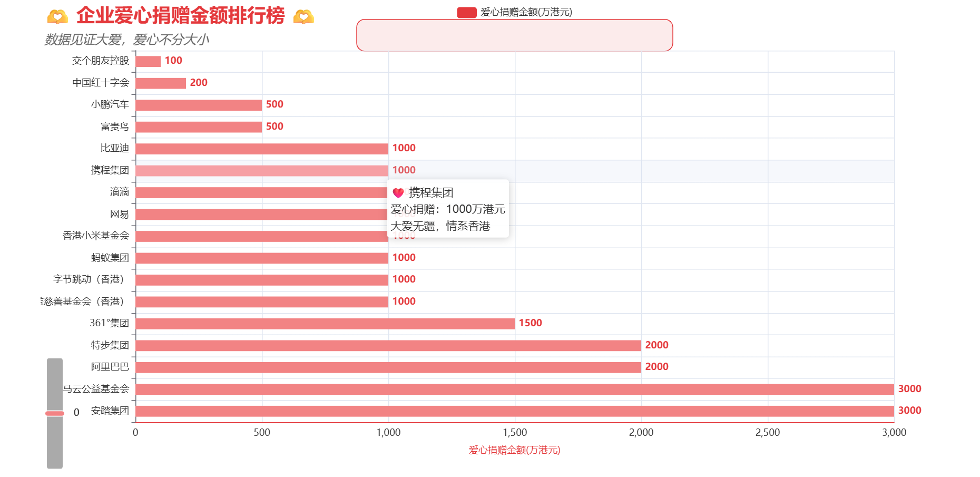Click the x-axis tick label 2,500
The image size is (980, 477).
click(x=768, y=433)
